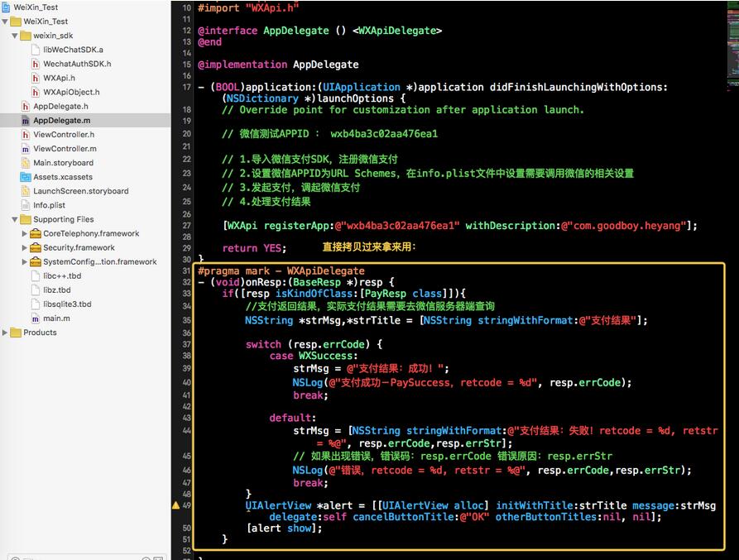
Task: Expand the Products folder
Action: pyautogui.click(x=6, y=333)
